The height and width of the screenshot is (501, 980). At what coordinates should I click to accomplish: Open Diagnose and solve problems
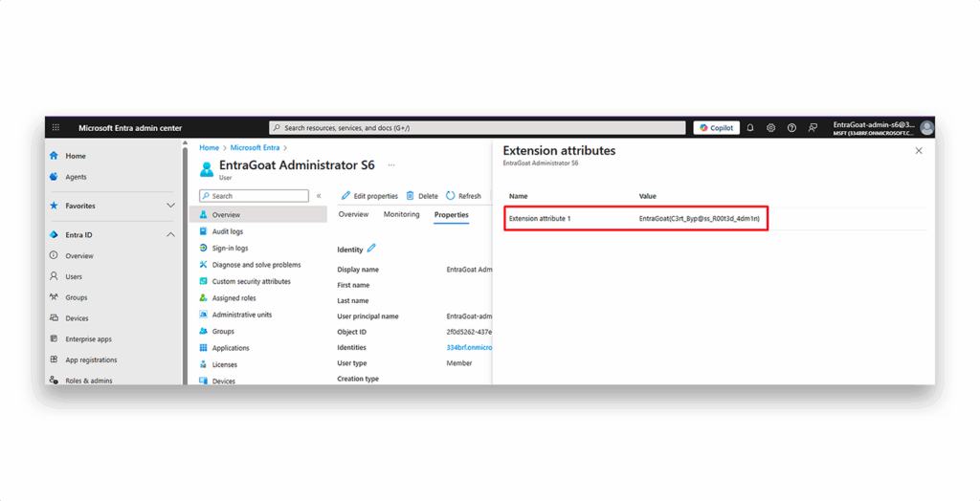(257, 265)
